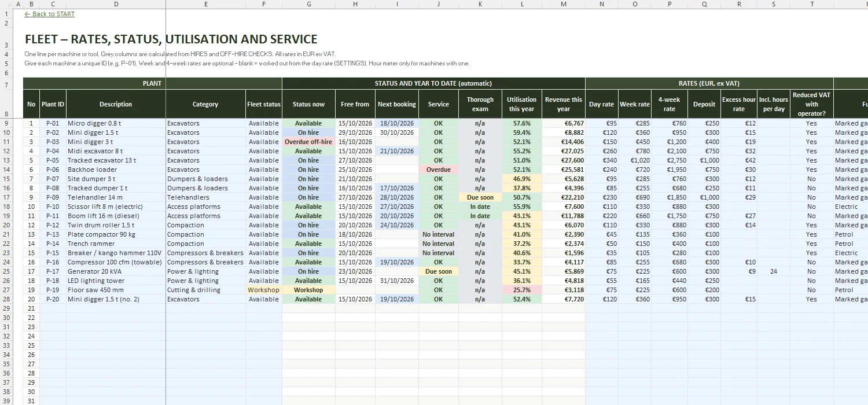This screenshot has height=405, width=868.
Task: Select the 'Tracked excavator 13 t' cell
Action: click(x=116, y=160)
